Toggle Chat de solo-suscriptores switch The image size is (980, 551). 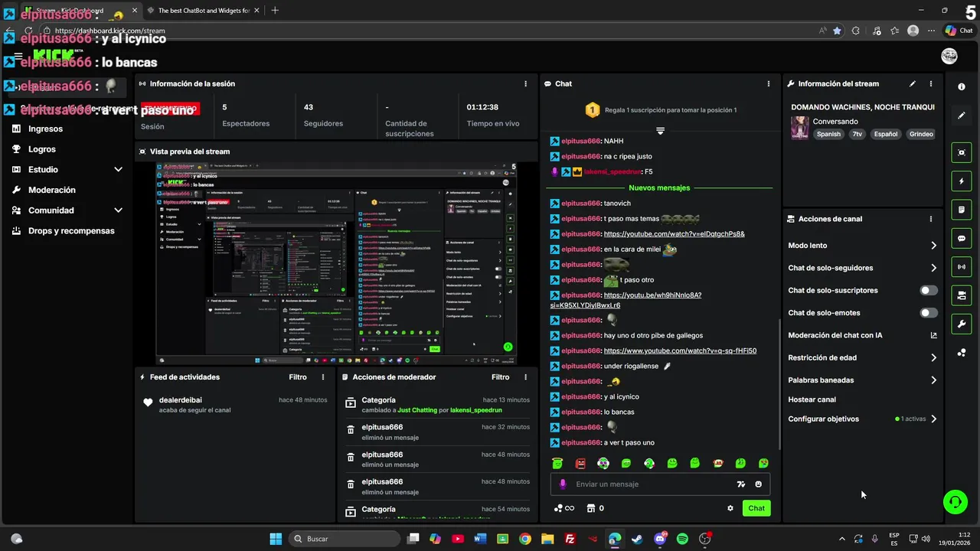pos(929,291)
